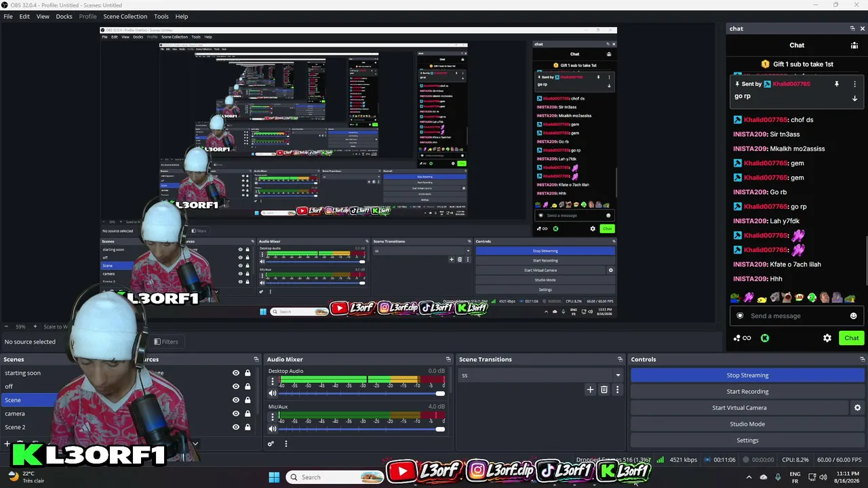Viewport: 868px width, 488px height.
Task: Open Advanced Audio Properties gear in Audio Mixer
Action: click(271, 444)
